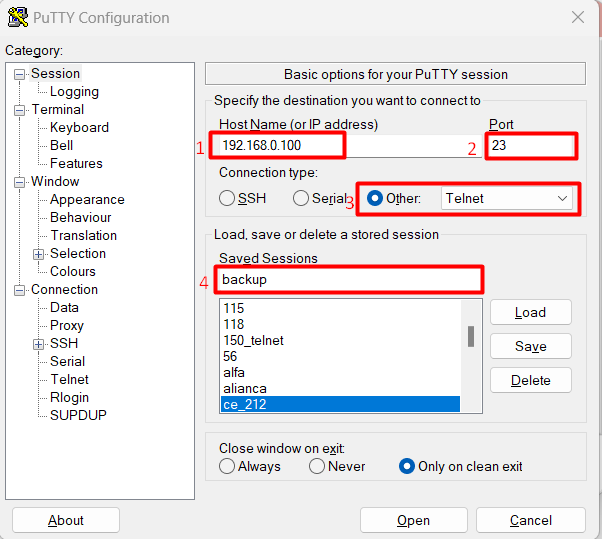Select the Serial connection type radio button
The image size is (602, 539).
click(301, 198)
